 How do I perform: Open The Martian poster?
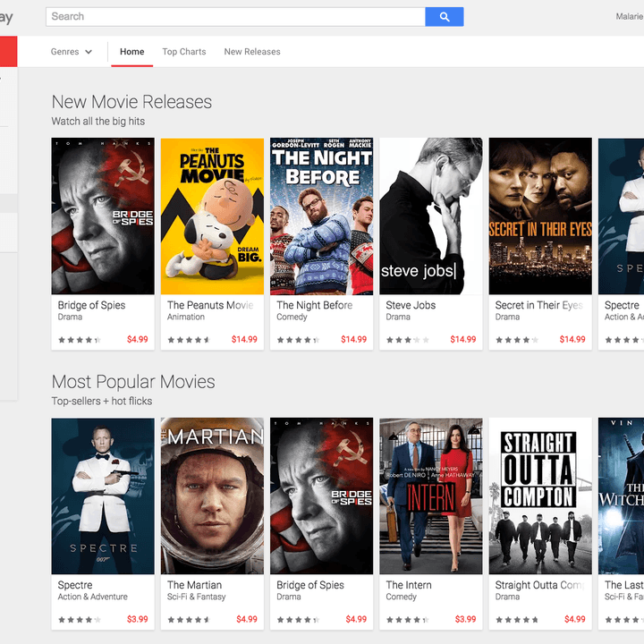[x=212, y=496]
